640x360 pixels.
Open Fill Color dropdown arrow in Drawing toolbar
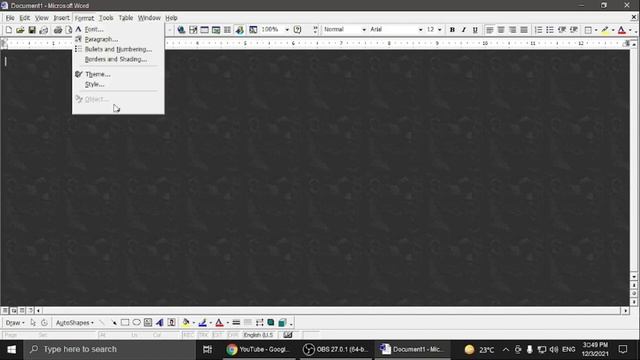tap(193, 322)
